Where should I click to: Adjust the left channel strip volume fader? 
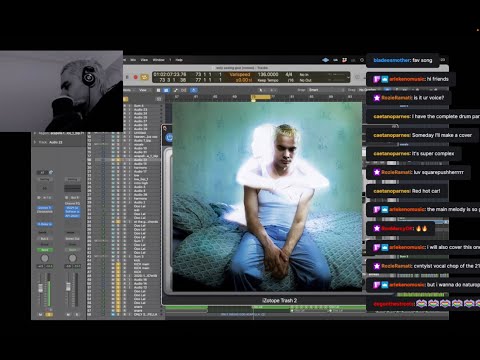click(x=41, y=288)
